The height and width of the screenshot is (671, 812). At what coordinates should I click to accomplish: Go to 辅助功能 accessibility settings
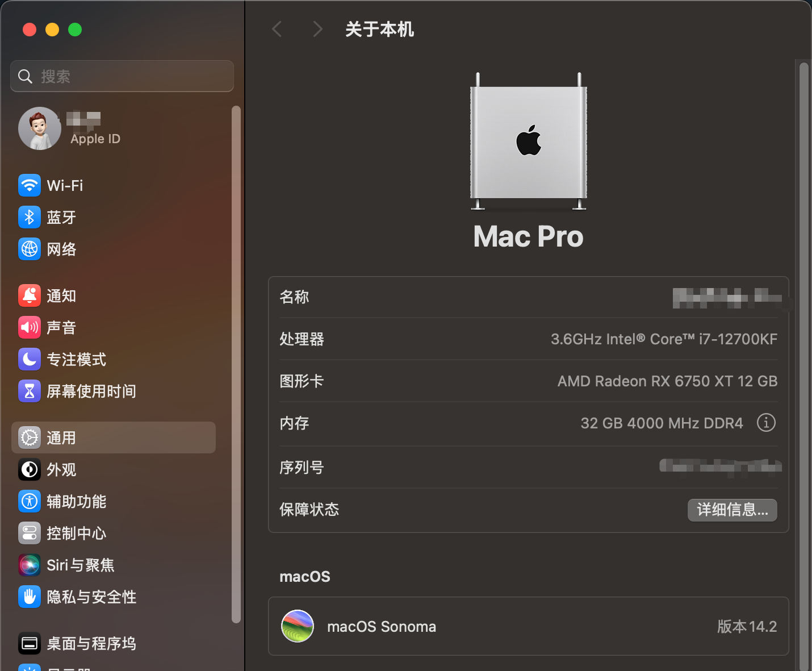point(76,501)
